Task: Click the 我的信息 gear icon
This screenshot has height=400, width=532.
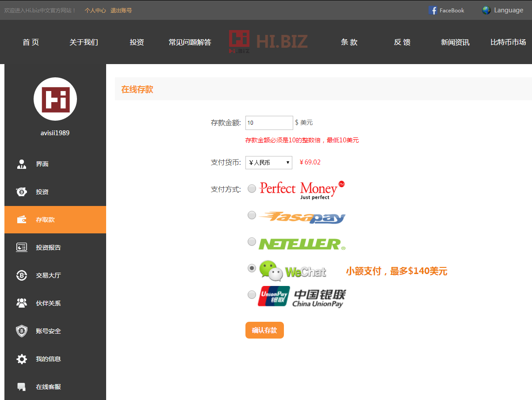Action: coord(21,359)
